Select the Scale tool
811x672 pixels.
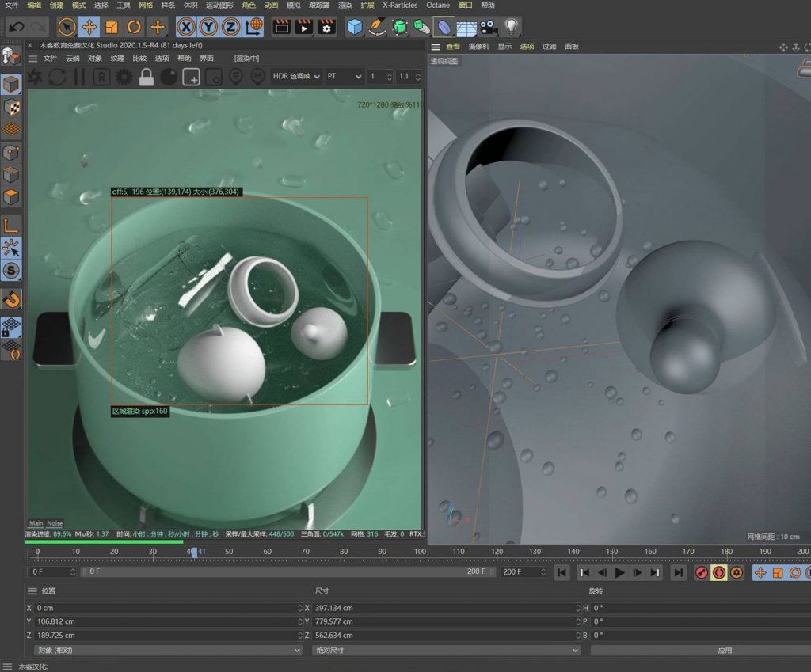click(110, 26)
